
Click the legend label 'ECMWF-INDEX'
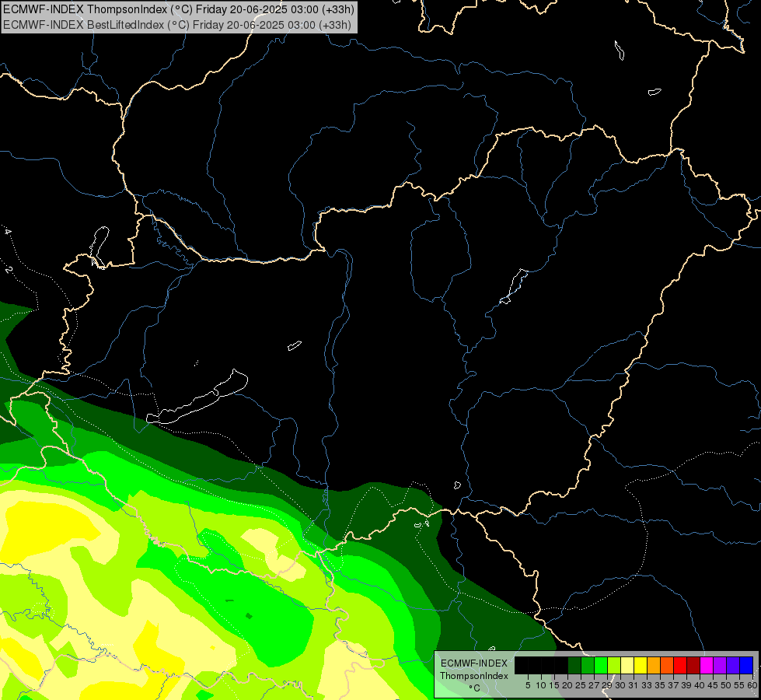pos(474,663)
